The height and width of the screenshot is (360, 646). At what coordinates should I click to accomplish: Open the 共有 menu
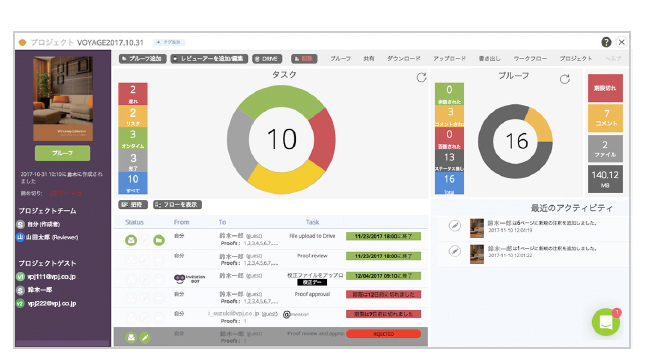pyautogui.click(x=369, y=58)
